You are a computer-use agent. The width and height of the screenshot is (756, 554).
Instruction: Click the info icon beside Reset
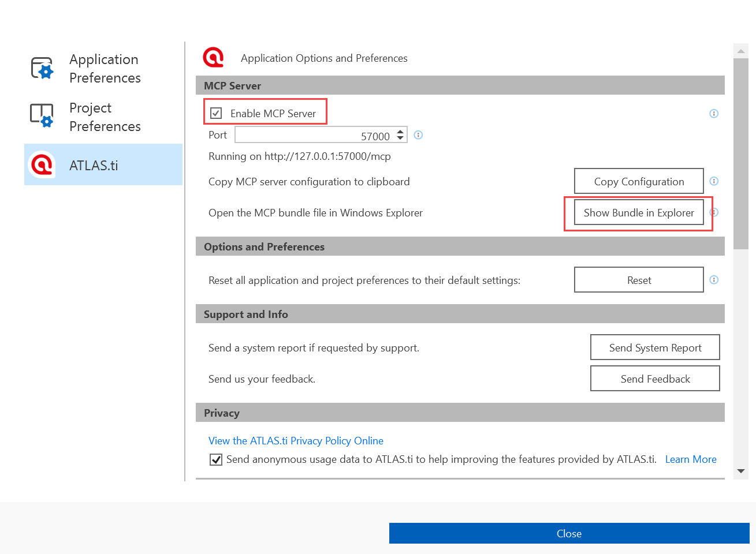pos(714,280)
